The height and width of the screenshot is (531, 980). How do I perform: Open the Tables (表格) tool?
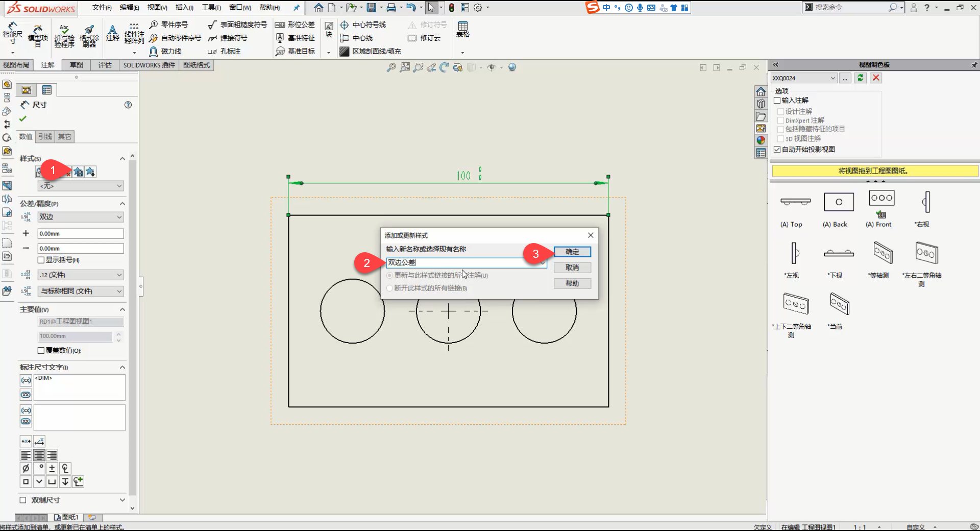463,30
